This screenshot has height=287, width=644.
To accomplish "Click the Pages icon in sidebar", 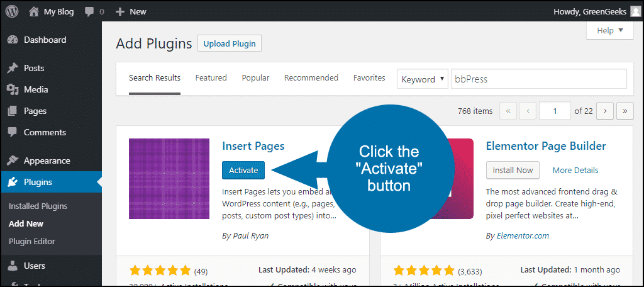I will [x=13, y=111].
